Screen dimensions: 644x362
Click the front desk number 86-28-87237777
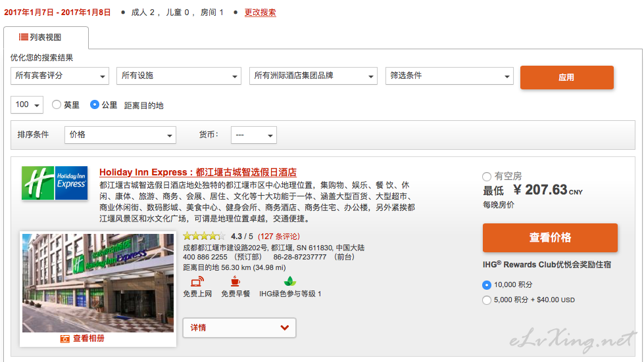point(300,257)
